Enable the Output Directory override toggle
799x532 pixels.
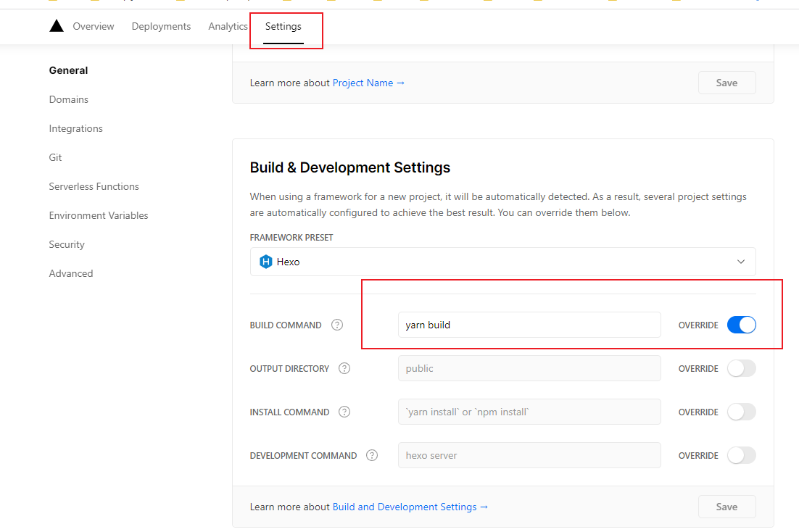coord(742,368)
